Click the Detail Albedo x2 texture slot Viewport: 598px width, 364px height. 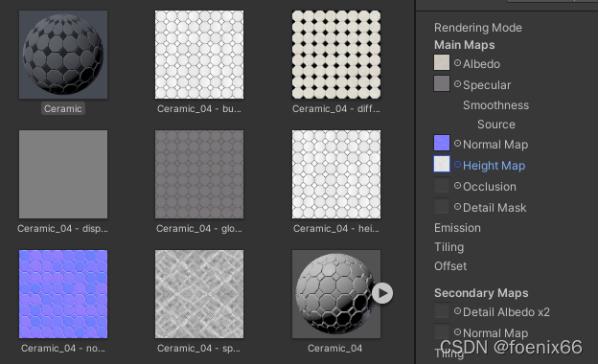point(442,310)
